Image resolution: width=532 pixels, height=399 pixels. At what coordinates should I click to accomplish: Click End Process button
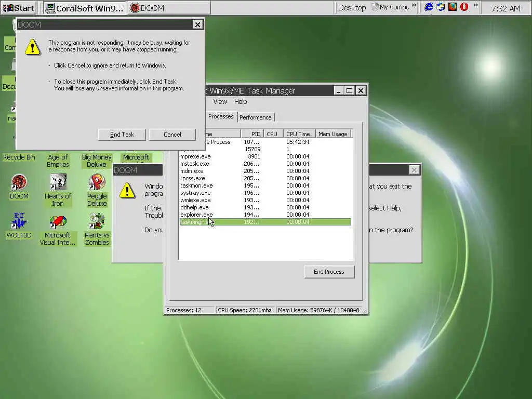[329, 272]
